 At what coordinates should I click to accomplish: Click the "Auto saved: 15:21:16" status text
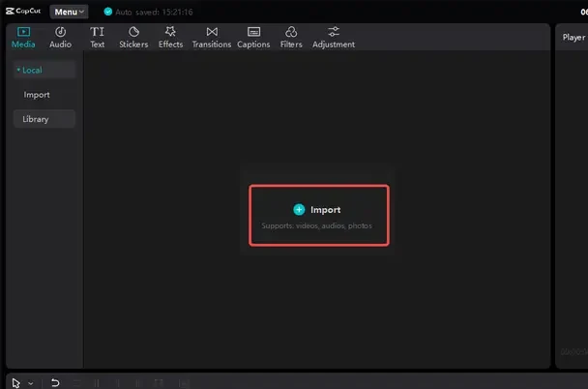(x=154, y=12)
